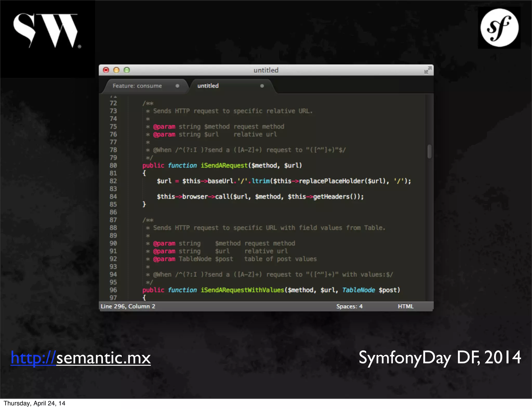Click "function" keyword on line 96
Viewport: 532px width, 409px height.
pyautogui.click(x=182, y=290)
